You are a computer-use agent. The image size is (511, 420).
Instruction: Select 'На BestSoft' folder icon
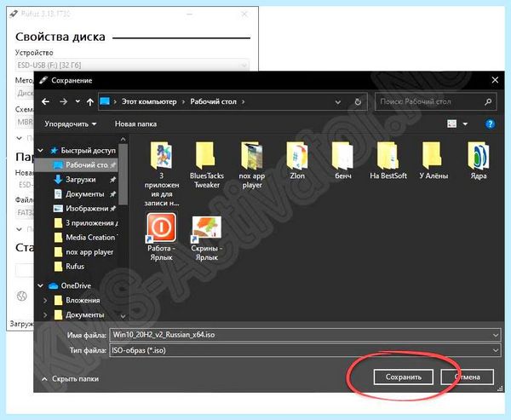tap(388, 156)
